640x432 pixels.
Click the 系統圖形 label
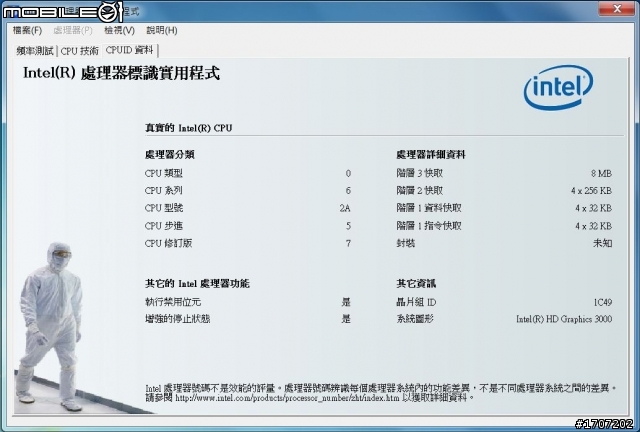415,319
